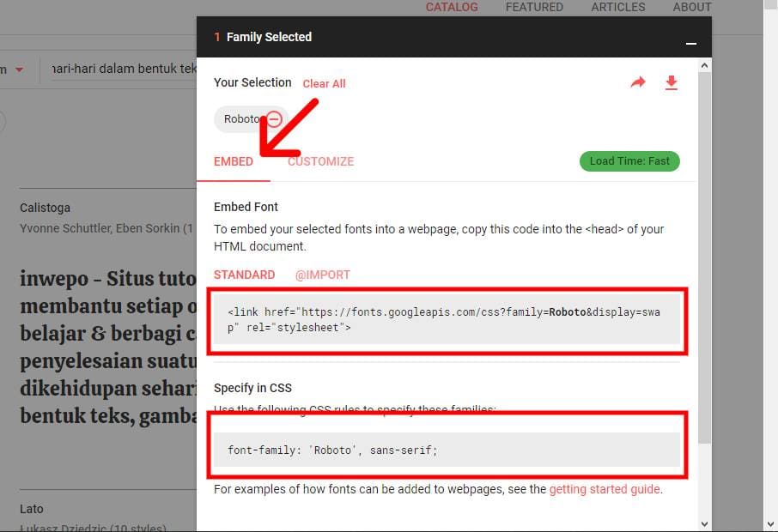Open the CUSTOMIZE tab
This screenshot has width=778, height=532.
320,160
